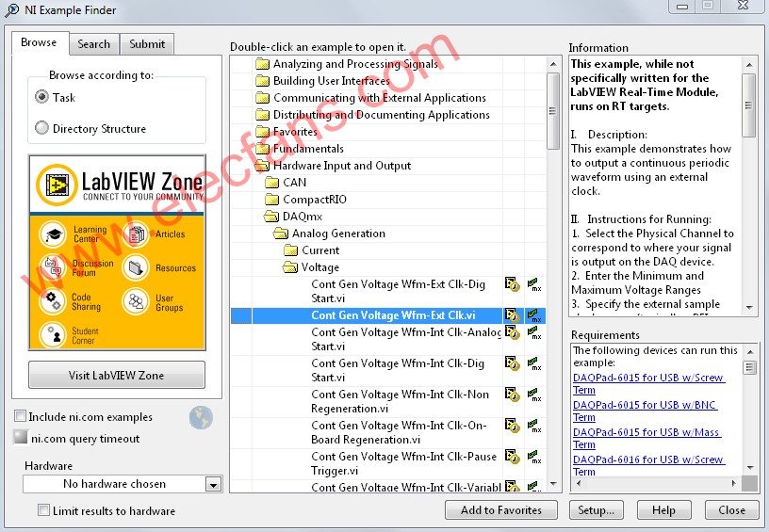Select the Directory Structure radio button
769x532 pixels.
41,128
